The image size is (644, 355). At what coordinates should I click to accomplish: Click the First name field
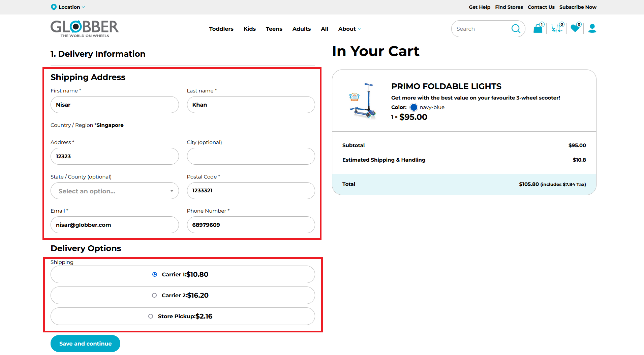point(115,105)
